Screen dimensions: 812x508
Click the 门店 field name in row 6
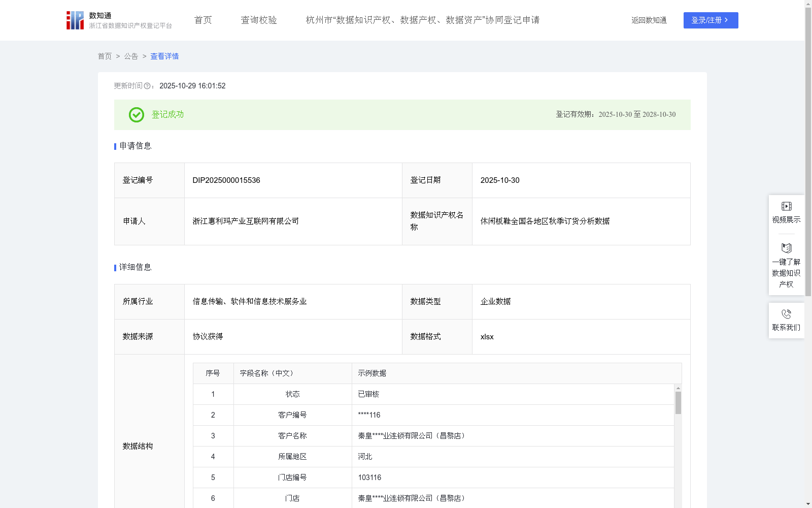pos(292,498)
